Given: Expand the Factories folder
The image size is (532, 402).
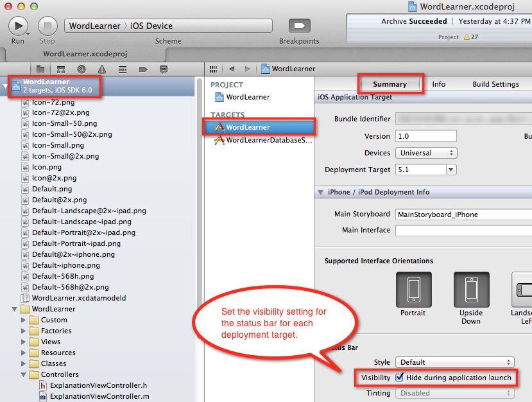Looking at the screenshot, I should tap(23, 331).
